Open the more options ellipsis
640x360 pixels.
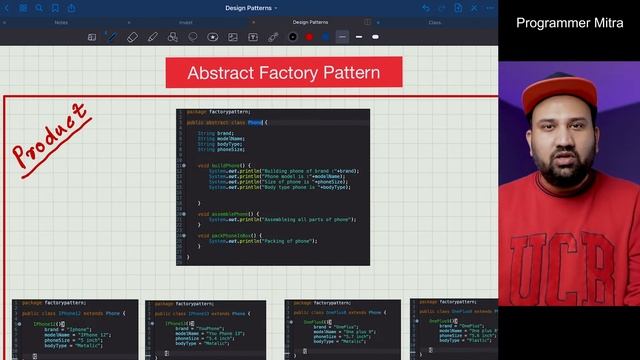tap(490, 8)
